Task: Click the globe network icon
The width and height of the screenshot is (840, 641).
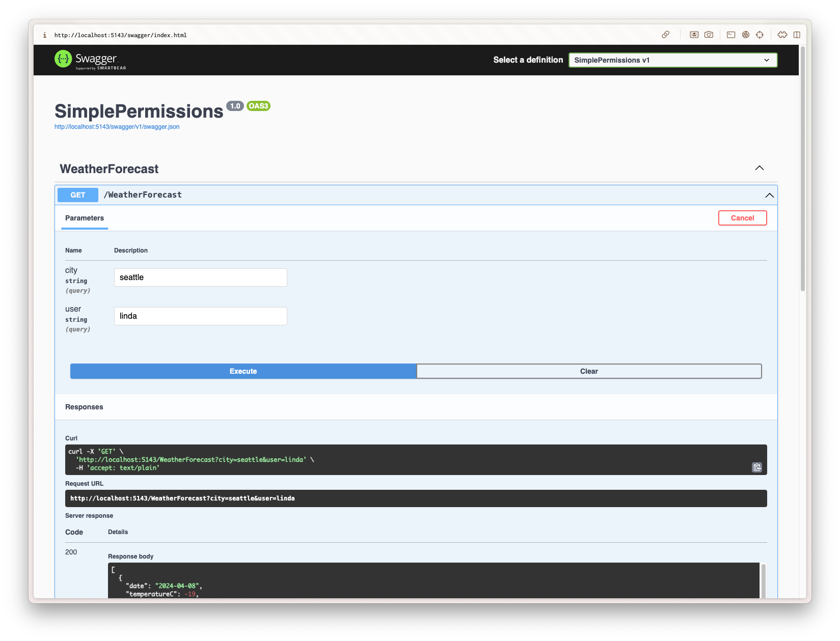Action: pos(746,35)
